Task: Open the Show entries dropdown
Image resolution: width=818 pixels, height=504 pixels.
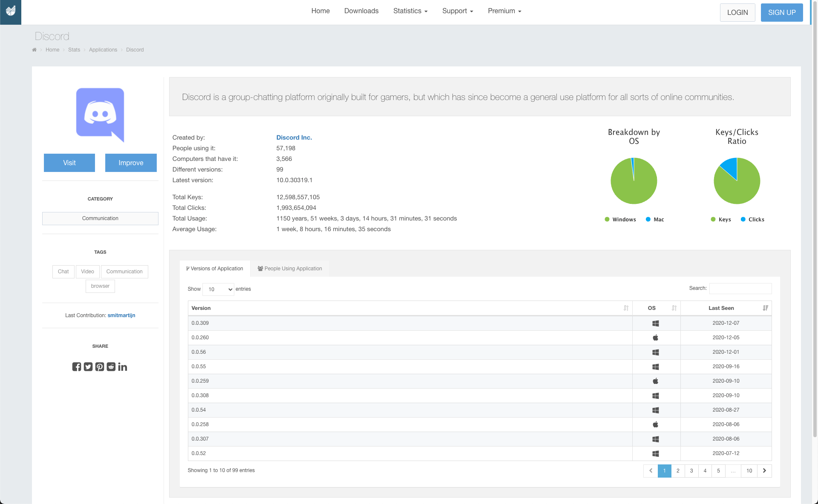Action: (218, 289)
